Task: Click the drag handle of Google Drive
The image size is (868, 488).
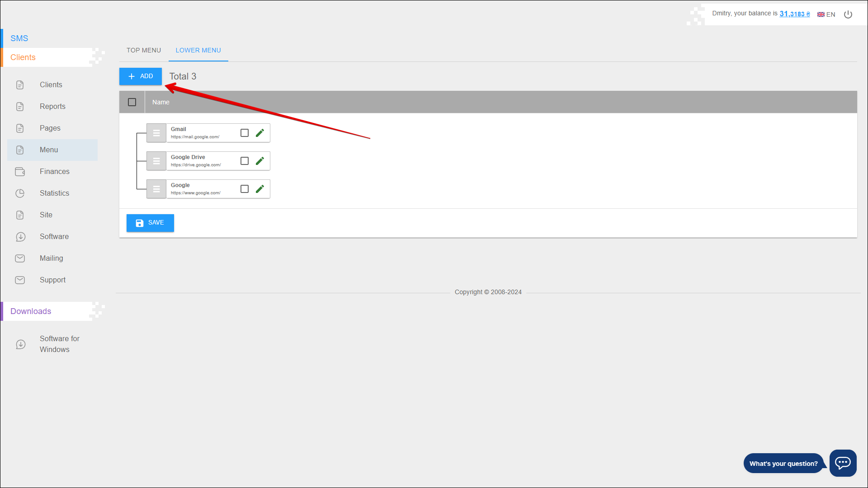Action: click(156, 161)
